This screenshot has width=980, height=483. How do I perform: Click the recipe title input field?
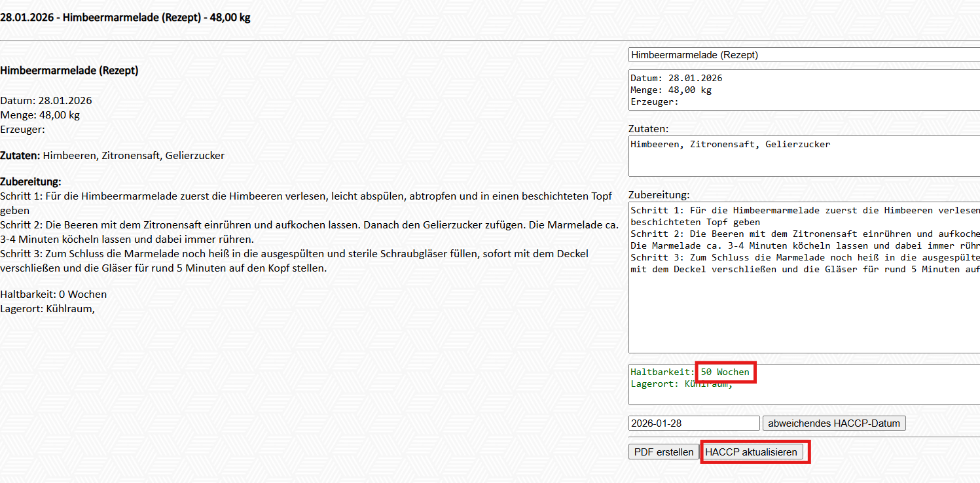(803, 55)
